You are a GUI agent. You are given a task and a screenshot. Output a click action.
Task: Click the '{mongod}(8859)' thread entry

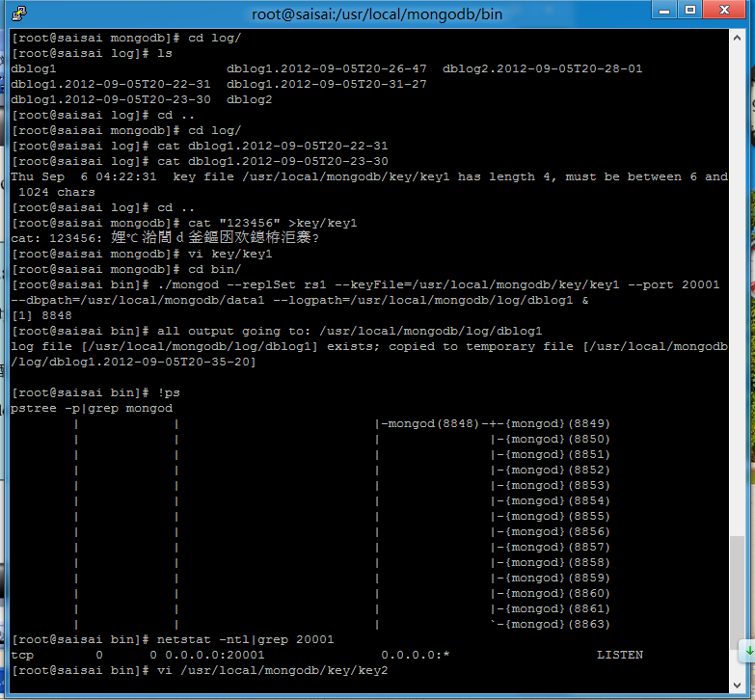coord(558,578)
